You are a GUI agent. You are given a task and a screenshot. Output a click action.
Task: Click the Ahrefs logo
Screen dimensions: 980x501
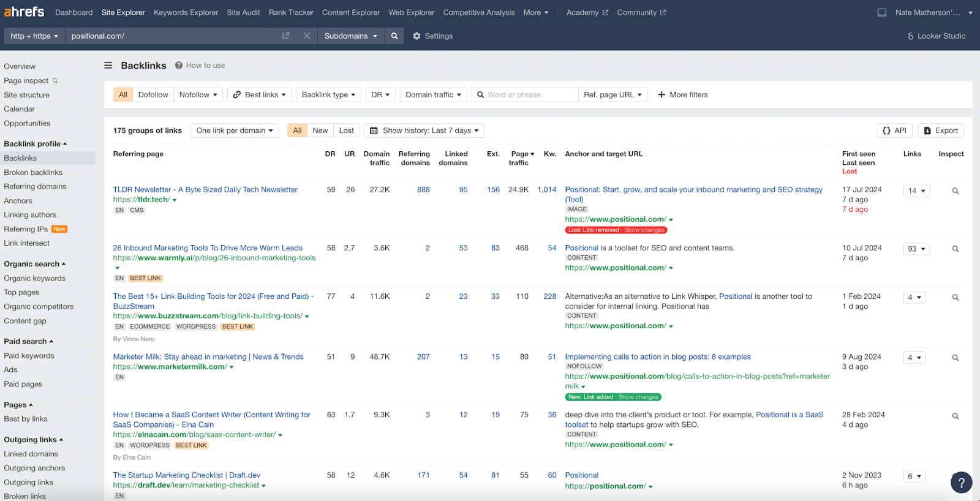(x=24, y=12)
